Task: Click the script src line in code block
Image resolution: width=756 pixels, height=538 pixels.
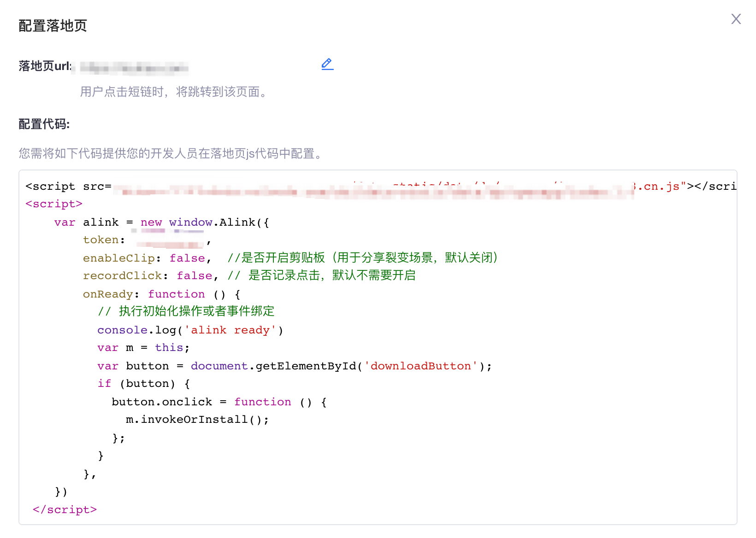Action: tap(381, 187)
